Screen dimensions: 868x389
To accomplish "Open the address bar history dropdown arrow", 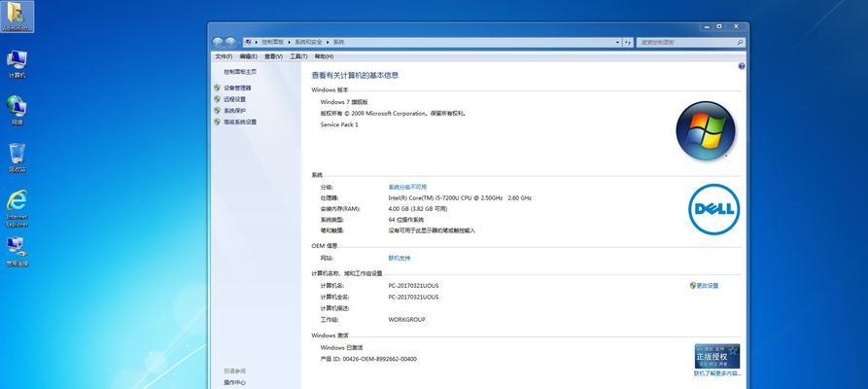I will point(618,42).
